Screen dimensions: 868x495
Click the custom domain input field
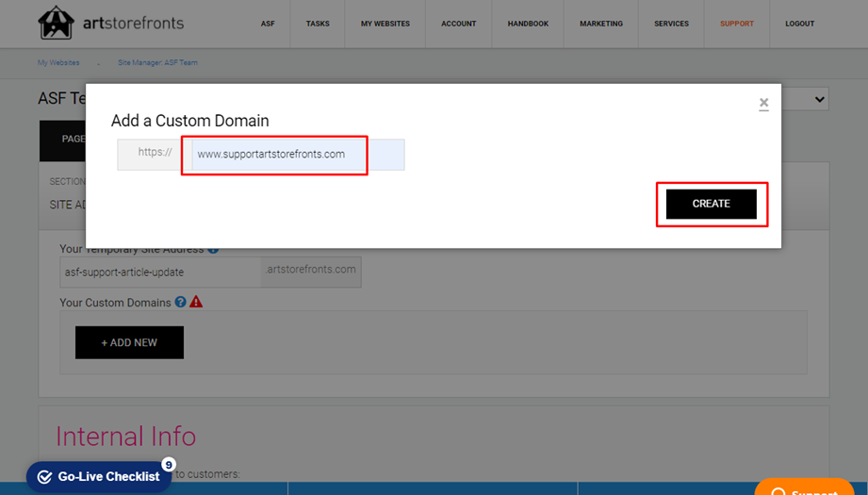pos(299,155)
